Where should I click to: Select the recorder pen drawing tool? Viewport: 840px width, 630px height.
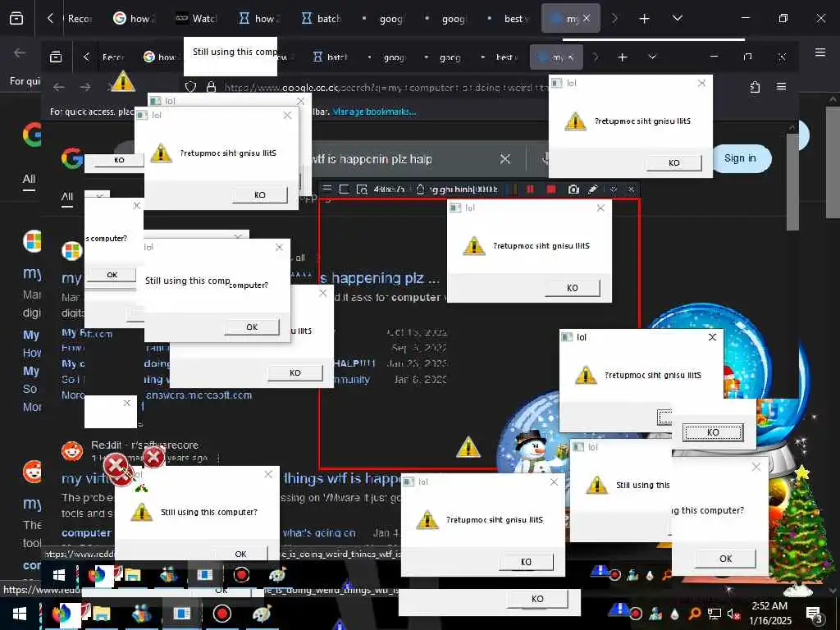[593, 189]
